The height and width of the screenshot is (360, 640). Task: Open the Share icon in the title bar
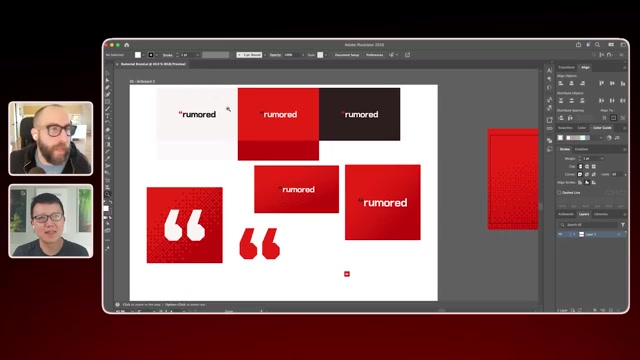(x=578, y=45)
